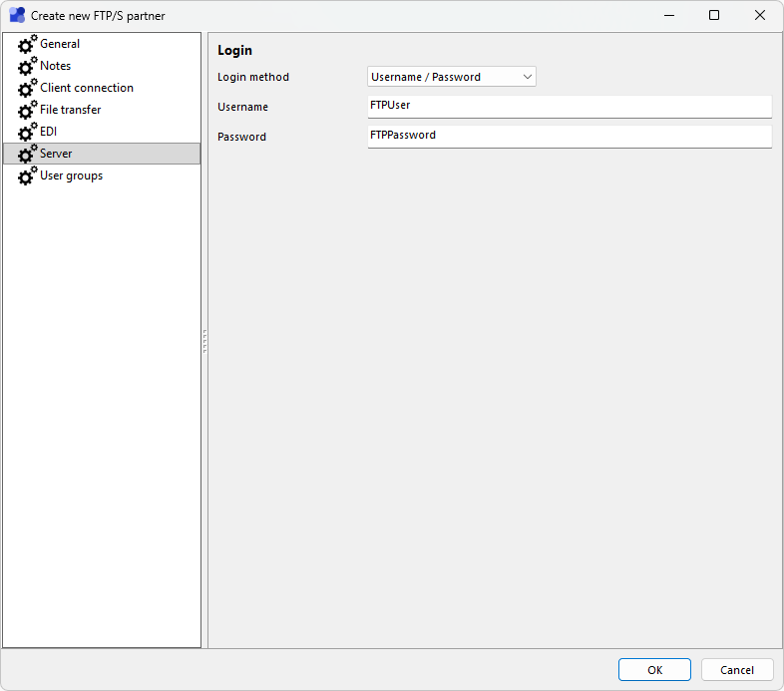This screenshot has height=691, width=784.
Task: Click the gear icon next to Client connection
Action: coord(27,89)
